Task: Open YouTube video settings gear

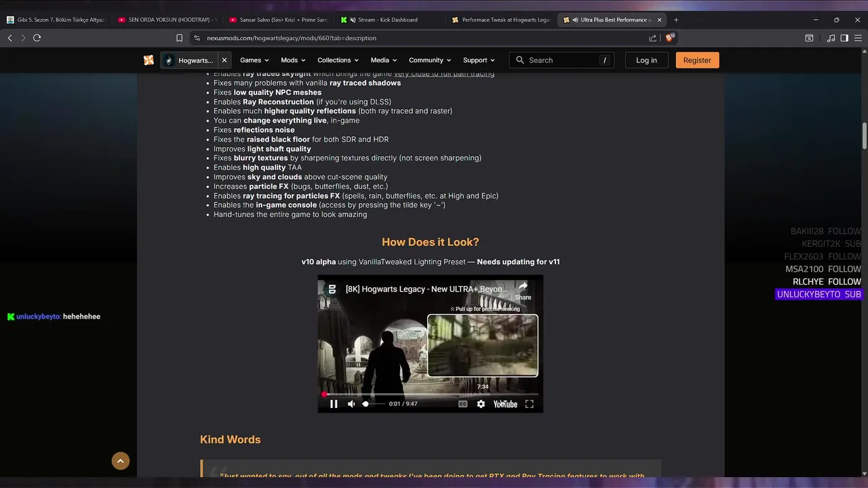Action: [x=481, y=404]
